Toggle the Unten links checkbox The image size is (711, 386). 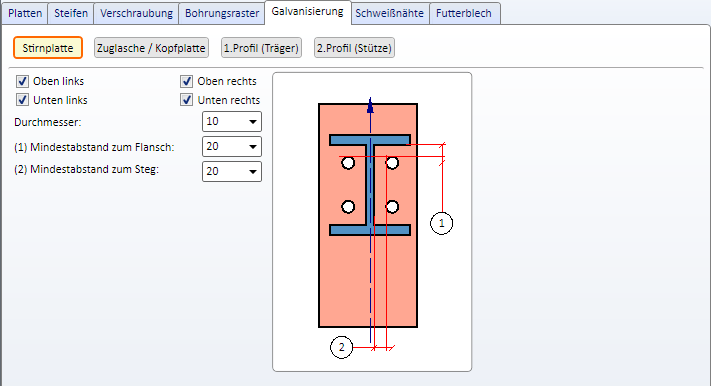click(x=22, y=100)
